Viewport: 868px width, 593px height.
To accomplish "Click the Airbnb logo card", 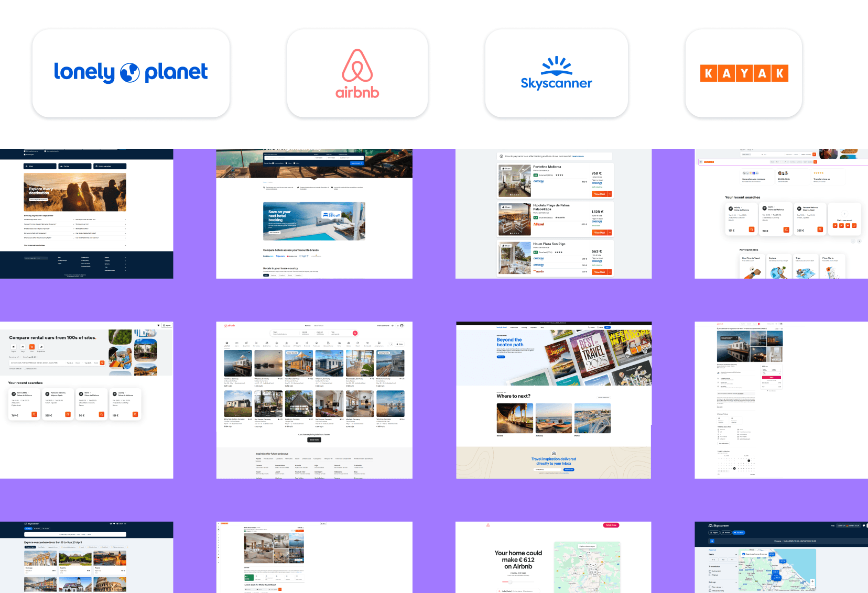I will pos(357,73).
